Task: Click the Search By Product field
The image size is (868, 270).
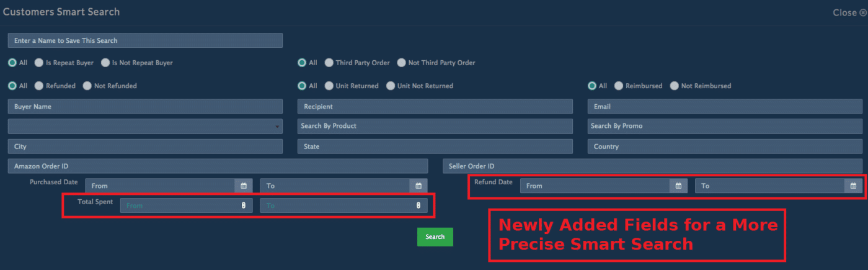Action: [435, 126]
